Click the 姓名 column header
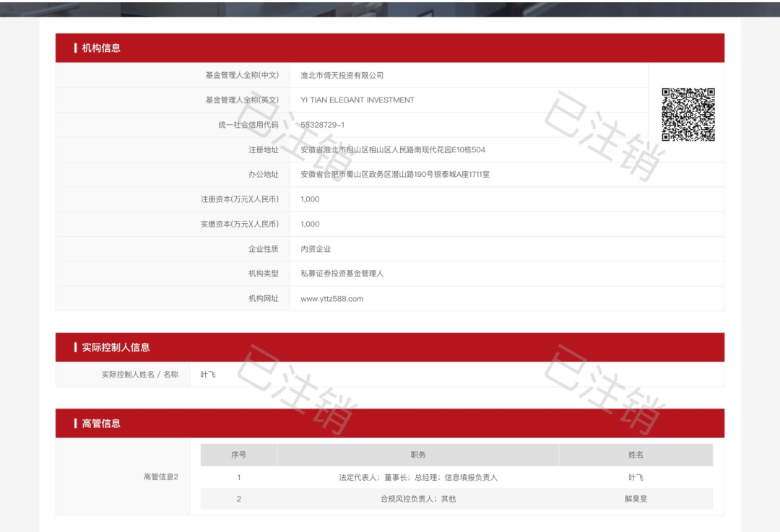Viewport: 780px width, 532px height. [x=636, y=455]
